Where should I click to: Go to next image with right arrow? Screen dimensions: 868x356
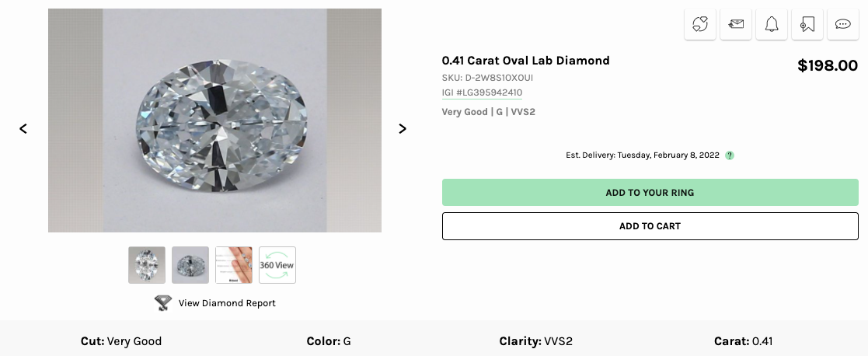coord(403,129)
